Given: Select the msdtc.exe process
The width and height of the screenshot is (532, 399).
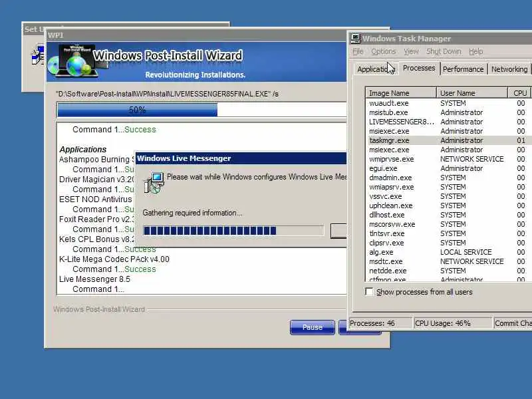Looking at the screenshot, I should pyautogui.click(x=448, y=261).
